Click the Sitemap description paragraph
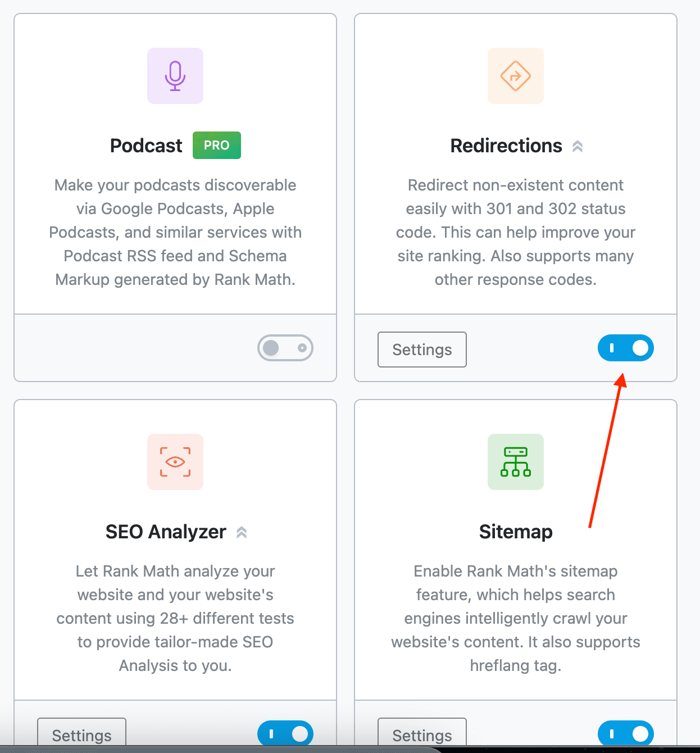Image resolution: width=700 pixels, height=753 pixels. [x=516, y=618]
